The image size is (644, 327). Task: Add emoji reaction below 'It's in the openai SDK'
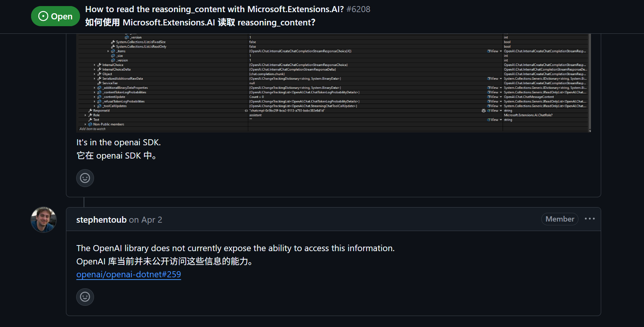[x=85, y=178]
